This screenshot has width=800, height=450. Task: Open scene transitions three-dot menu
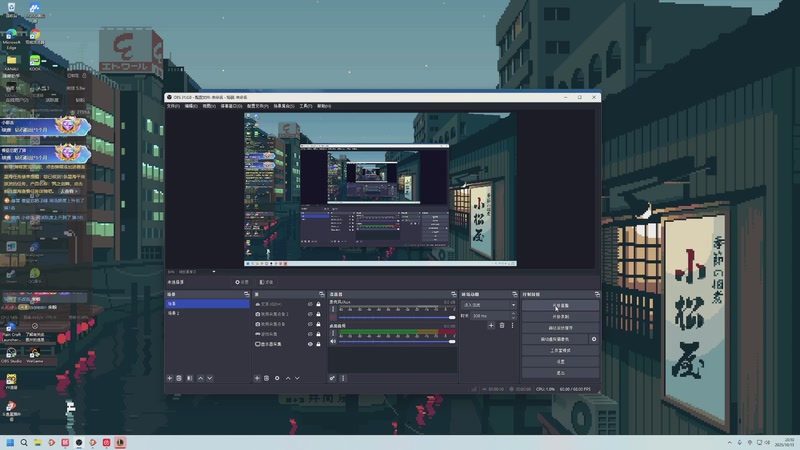(x=513, y=326)
